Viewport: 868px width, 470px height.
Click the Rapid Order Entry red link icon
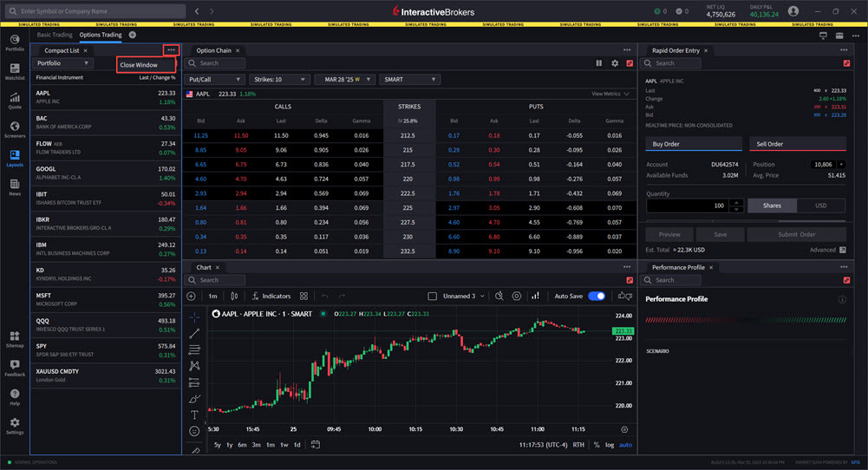(x=846, y=63)
